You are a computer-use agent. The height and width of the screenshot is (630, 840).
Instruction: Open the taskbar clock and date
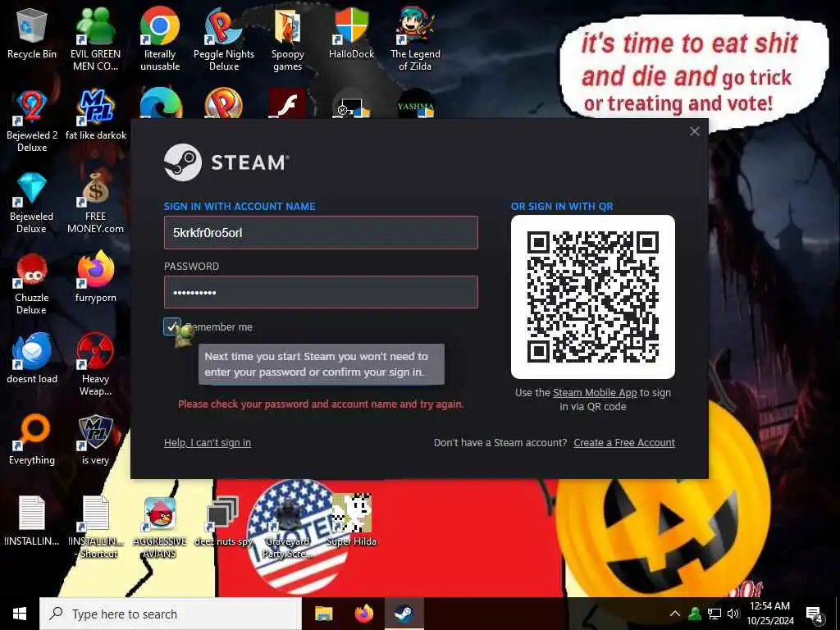pyautogui.click(x=770, y=614)
